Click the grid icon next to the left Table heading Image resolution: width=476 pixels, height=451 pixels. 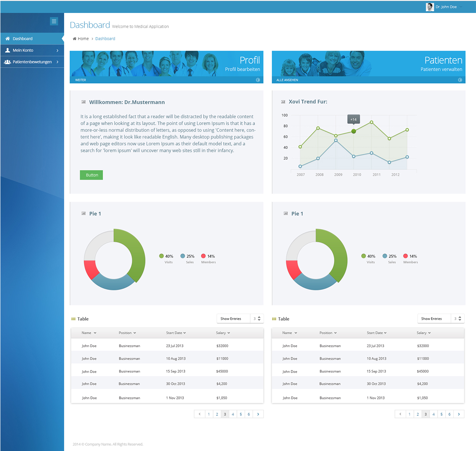pyautogui.click(x=73, y=318)
